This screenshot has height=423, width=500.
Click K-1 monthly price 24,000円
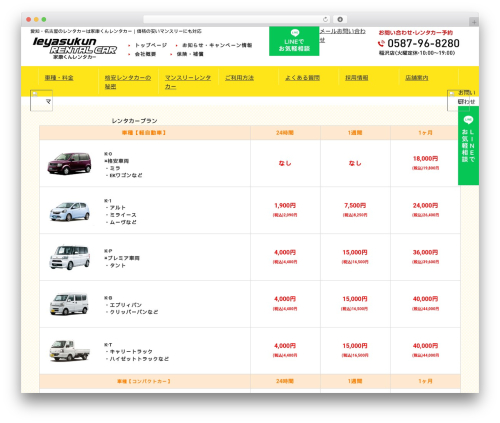tap(425, 205)
